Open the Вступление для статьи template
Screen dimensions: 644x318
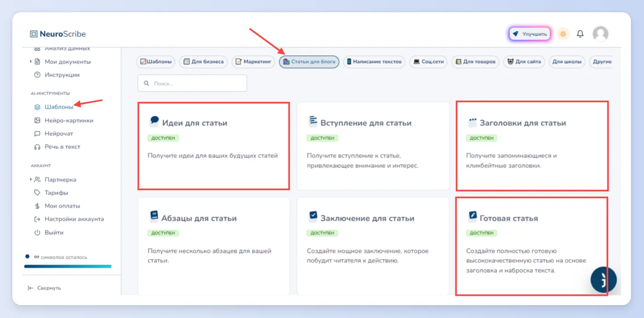click(373, 146)
